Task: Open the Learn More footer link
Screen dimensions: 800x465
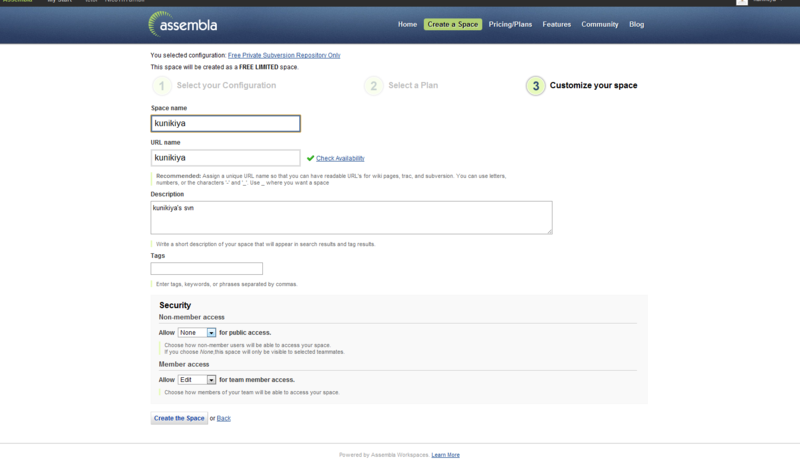Action: (445, 455)
